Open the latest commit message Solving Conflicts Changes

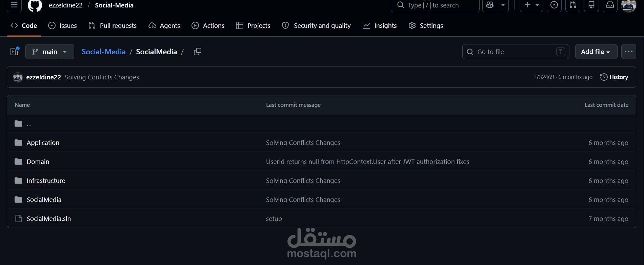[102, 77]
